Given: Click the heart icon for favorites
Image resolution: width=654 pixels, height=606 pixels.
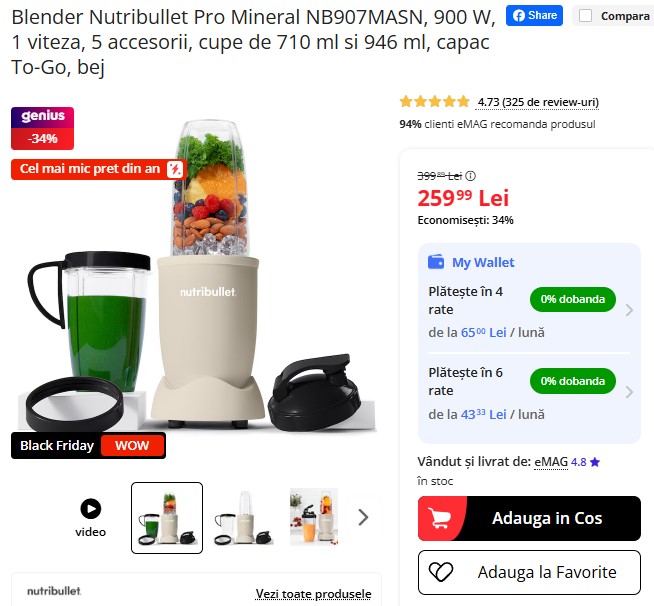Looking at the screenshot, I should (441, 572).
